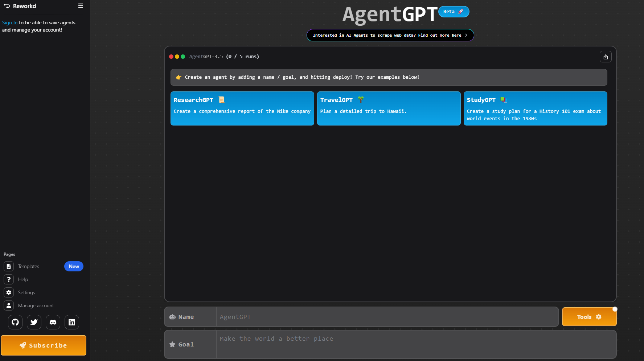Click the gear icon inside the Tools button
This screenshot has width=644, height=361.
(599, 317)
